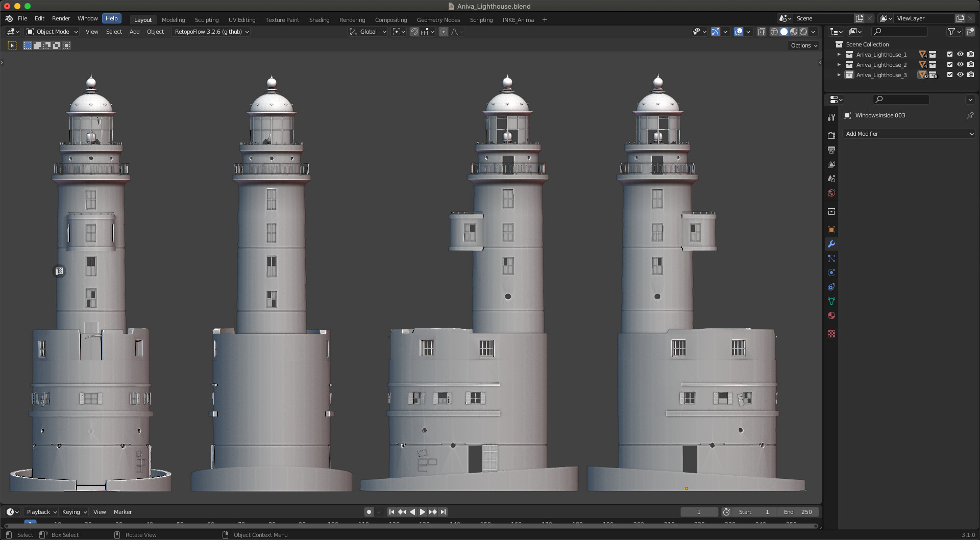980x540 pixels.
Task: Expand the Aniva_Lighthouse_2 collection
Action: tap(839, 65)
